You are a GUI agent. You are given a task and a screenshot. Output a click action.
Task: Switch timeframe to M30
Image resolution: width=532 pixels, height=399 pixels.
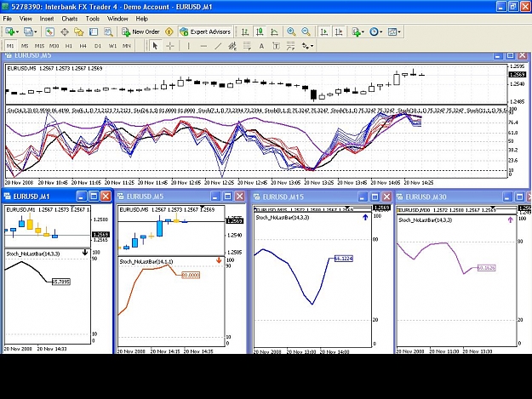coord(54,46)
